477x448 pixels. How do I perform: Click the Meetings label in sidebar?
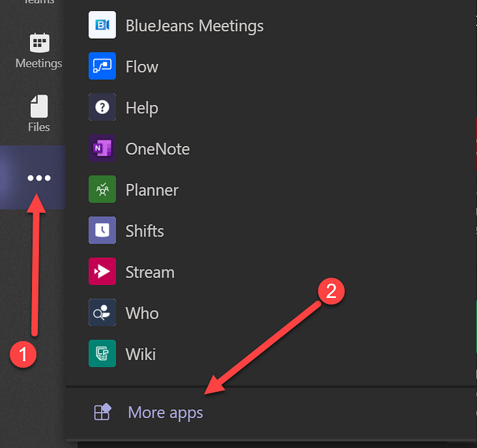tap(39, 63)
